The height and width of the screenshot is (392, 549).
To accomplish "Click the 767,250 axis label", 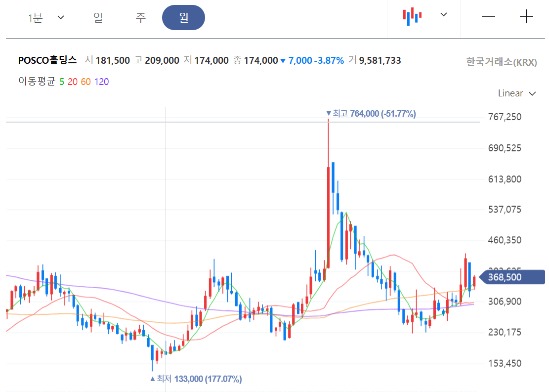I will pos(505,117).
